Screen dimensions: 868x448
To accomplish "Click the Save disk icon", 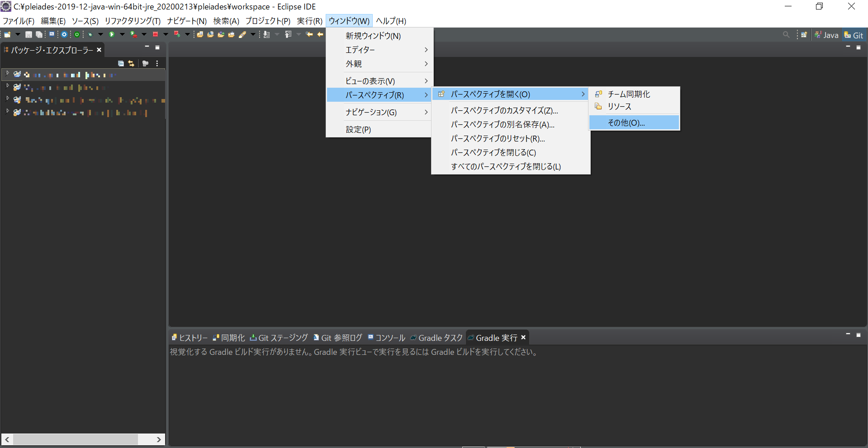I will tap(28, 34).
